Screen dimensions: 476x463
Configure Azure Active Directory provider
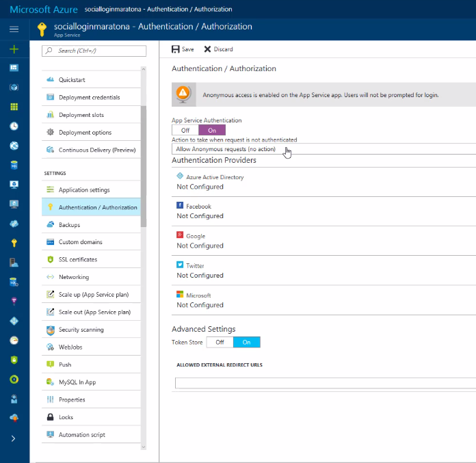(323, 182)
